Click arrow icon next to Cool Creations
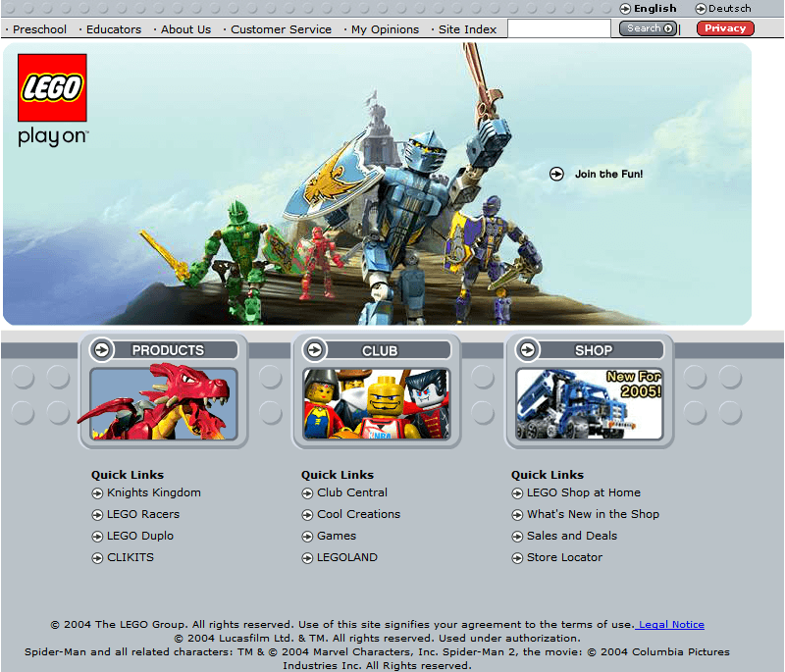Image resolution: width=785 pixels, height=672 pixels. (307, 515)
